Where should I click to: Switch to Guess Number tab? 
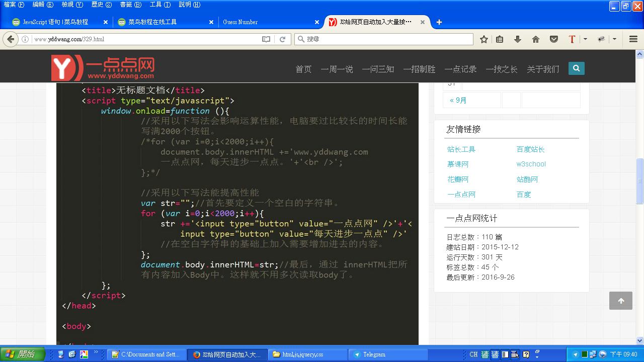270,22
